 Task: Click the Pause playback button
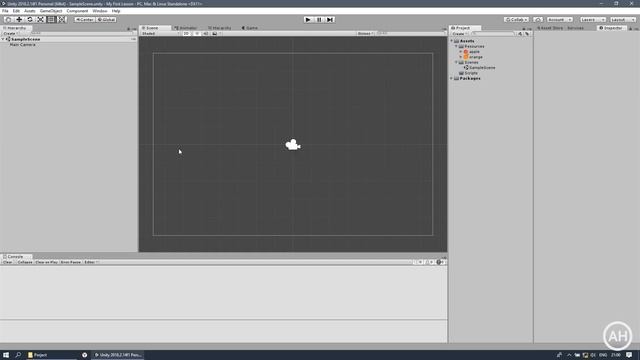point(319,20)
